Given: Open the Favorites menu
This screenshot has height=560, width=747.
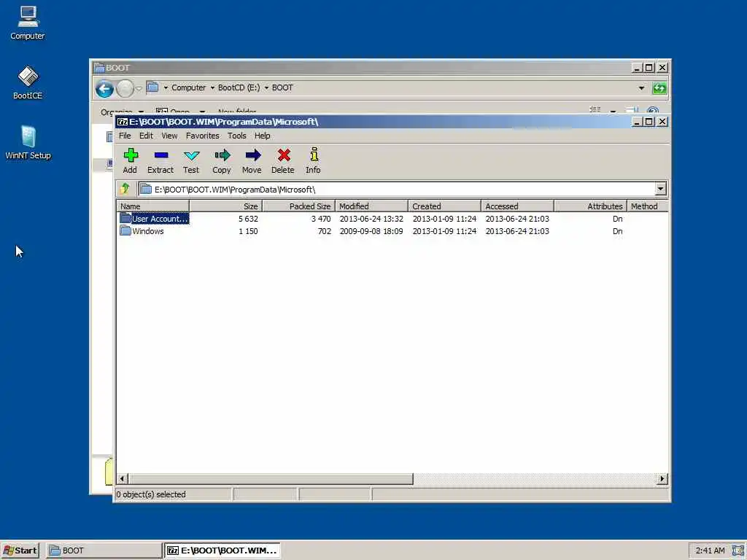Looking at the screenshot, I should (203, 136).
